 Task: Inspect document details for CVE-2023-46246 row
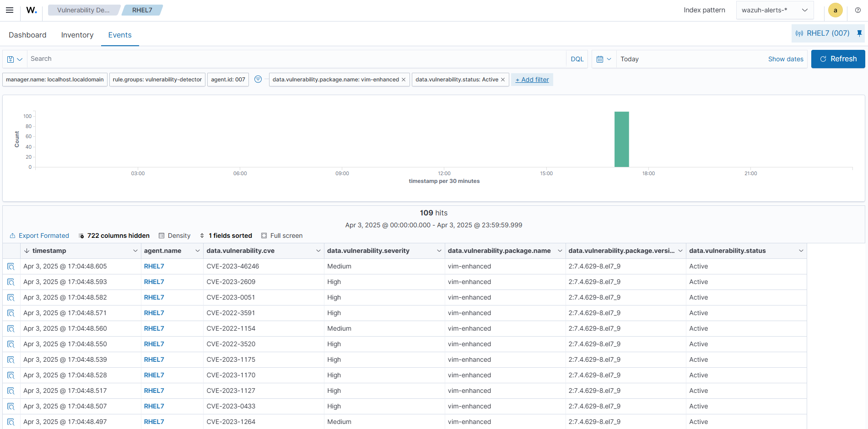point(11,267)
